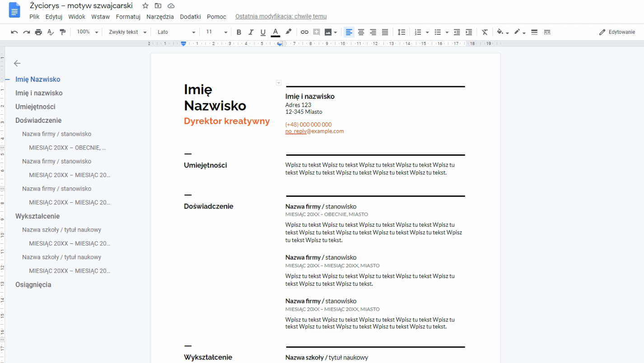Open the Wstaw menu
This screenshot has width=644, height=363.
click(x=100, y=17)
